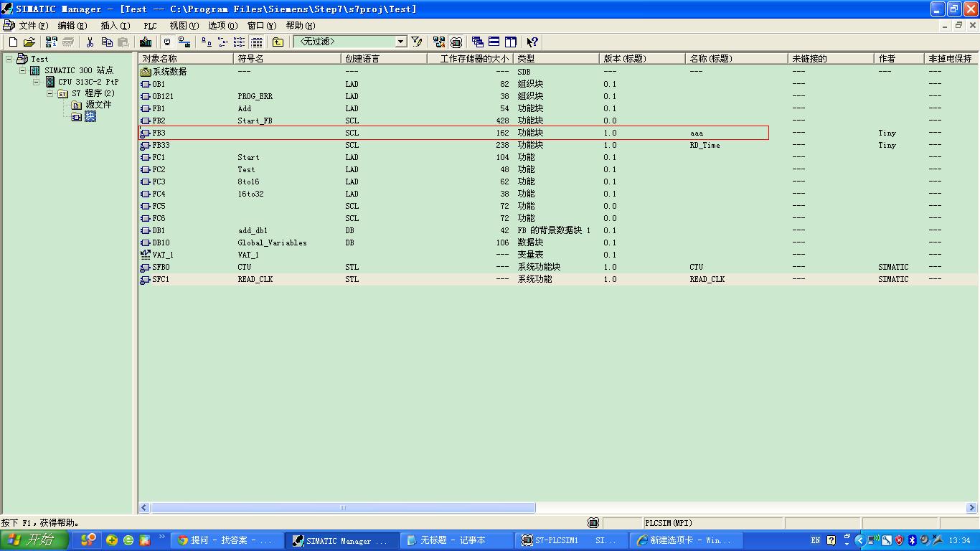
Task: Click the Global_Variables symbol name
Action: [x=272, y=242]
